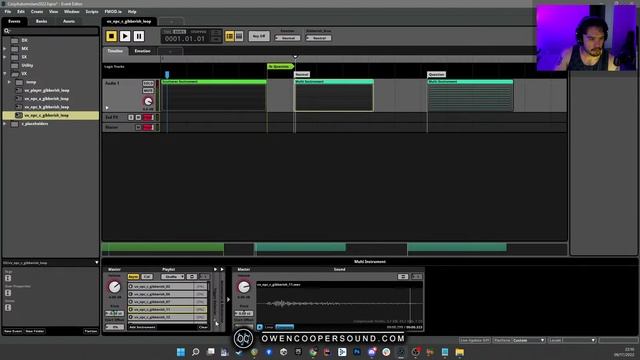The height and width of the screenshot is (360, 640).
Task: Switch to the Assets tab
Action: [69, 21]
